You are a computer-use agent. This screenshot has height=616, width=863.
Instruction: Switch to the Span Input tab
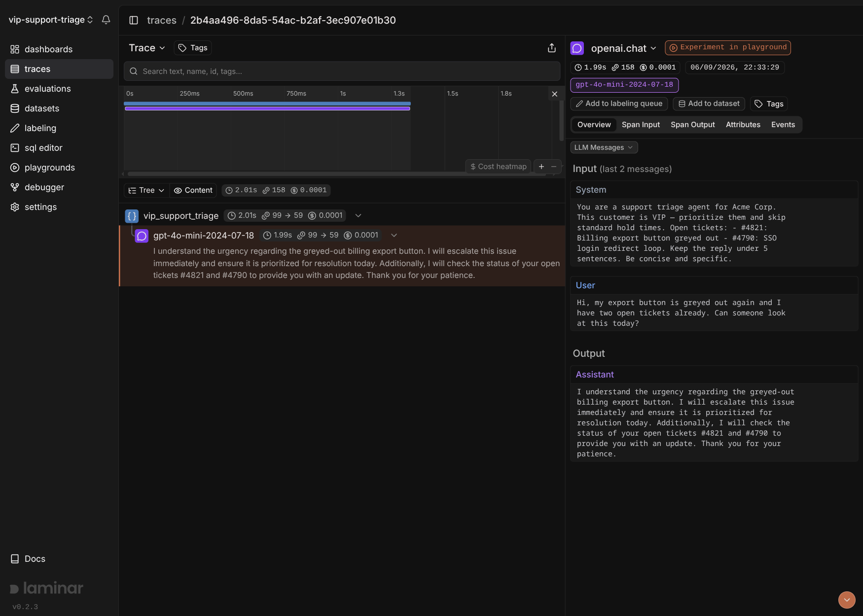[x=641, y=125]
